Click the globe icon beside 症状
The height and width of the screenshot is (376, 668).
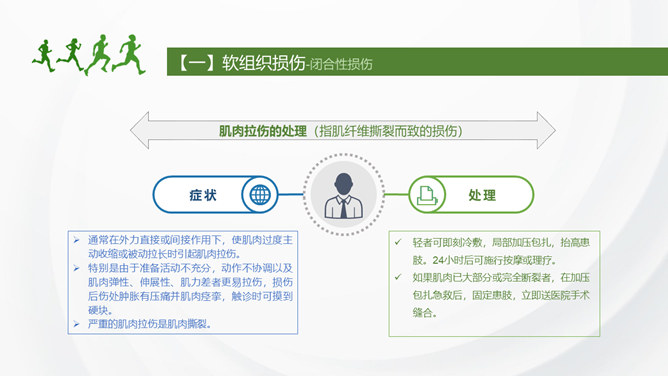coord(260,195)
